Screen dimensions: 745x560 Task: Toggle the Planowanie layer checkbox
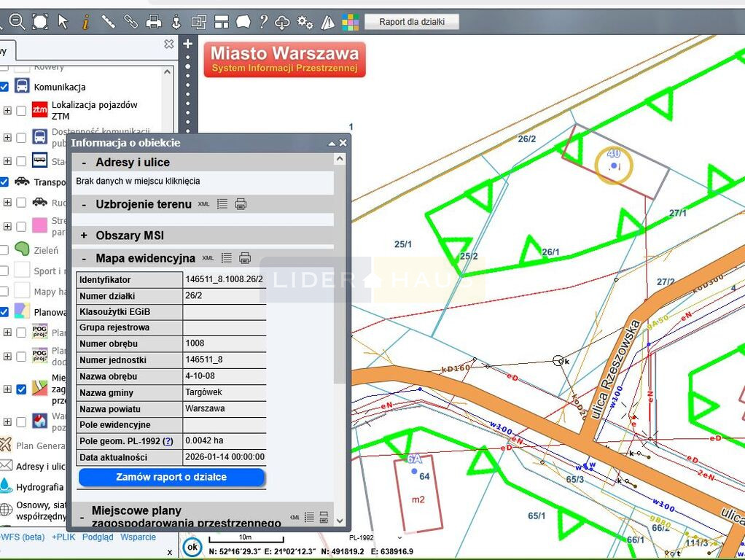click(4, 312)
